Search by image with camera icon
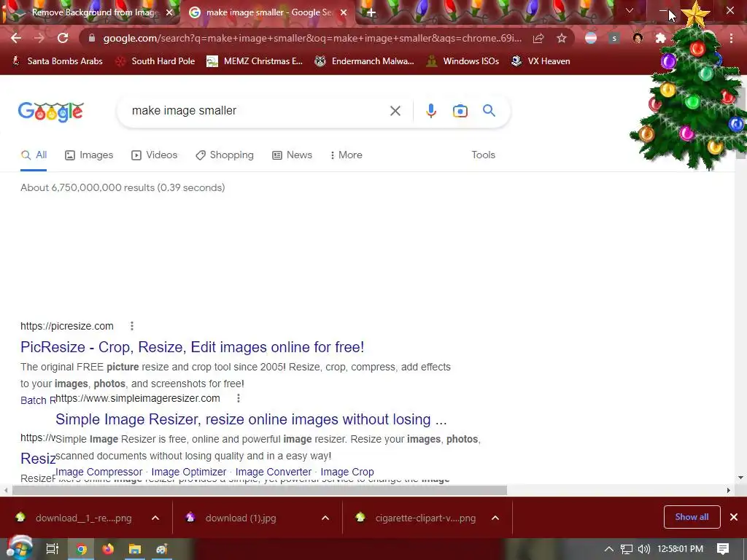 460,111
